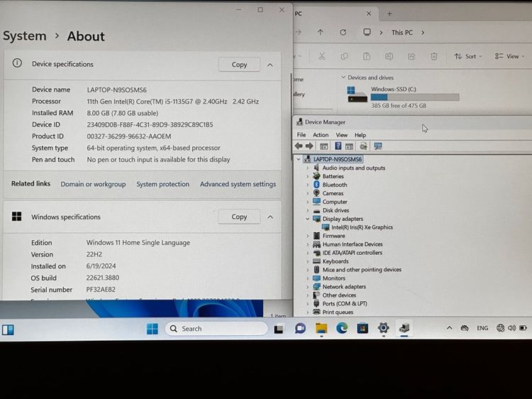
Task: Click taskbar Search box
Action: pos(216,329)
